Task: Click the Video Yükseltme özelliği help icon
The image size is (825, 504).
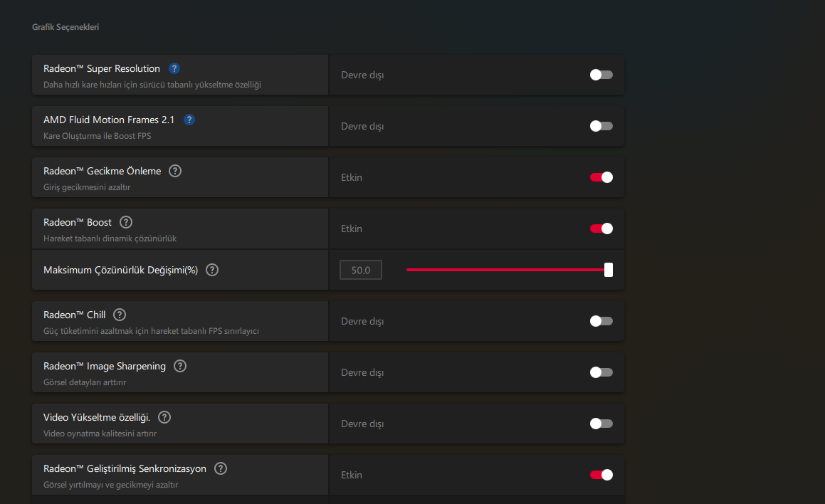Action: tap(165, 417)
